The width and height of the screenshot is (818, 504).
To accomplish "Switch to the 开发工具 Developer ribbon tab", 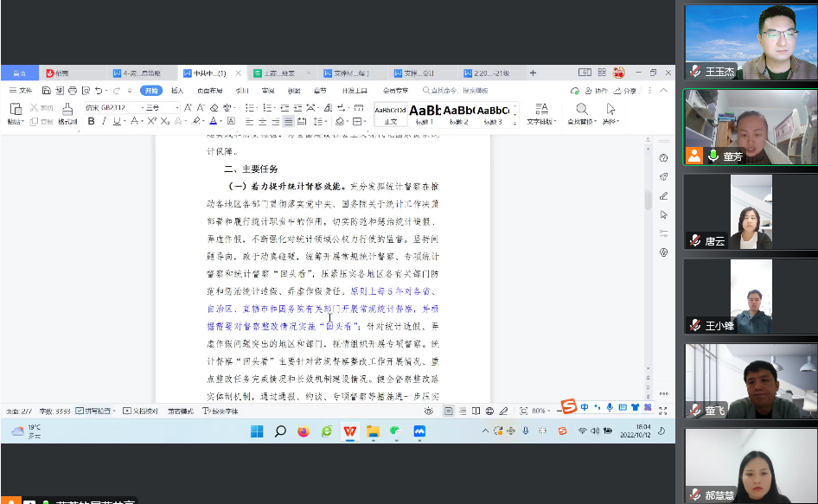I will (355, 91).
